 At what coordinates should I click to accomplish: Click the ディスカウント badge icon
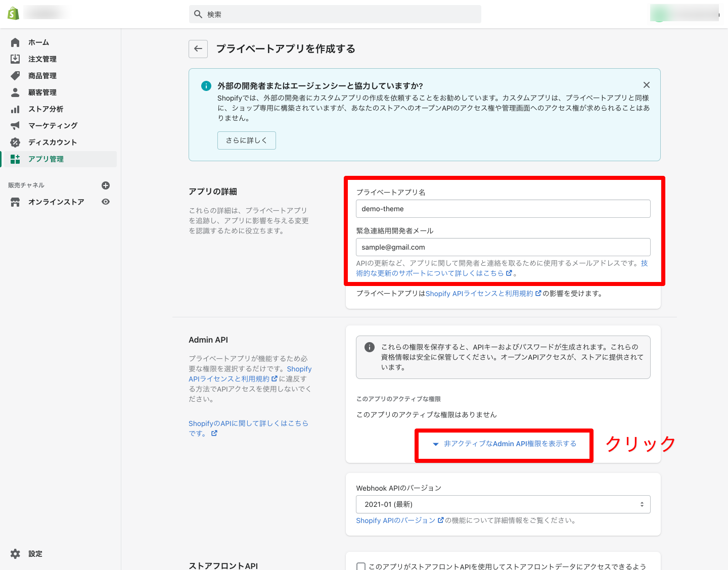point(15,142)
